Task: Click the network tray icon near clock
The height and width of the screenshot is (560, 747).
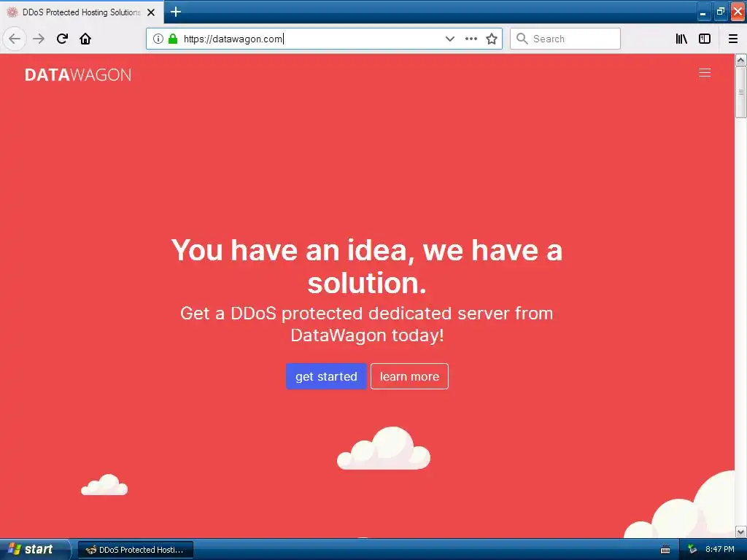Action: pos(693,550)
